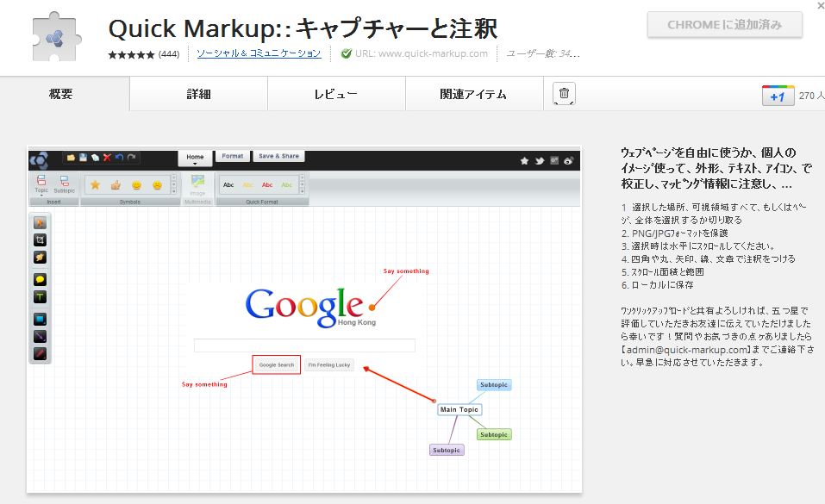Select the purple line arrow tool
The height and width of the screenshot is (504, 825).
40,336
